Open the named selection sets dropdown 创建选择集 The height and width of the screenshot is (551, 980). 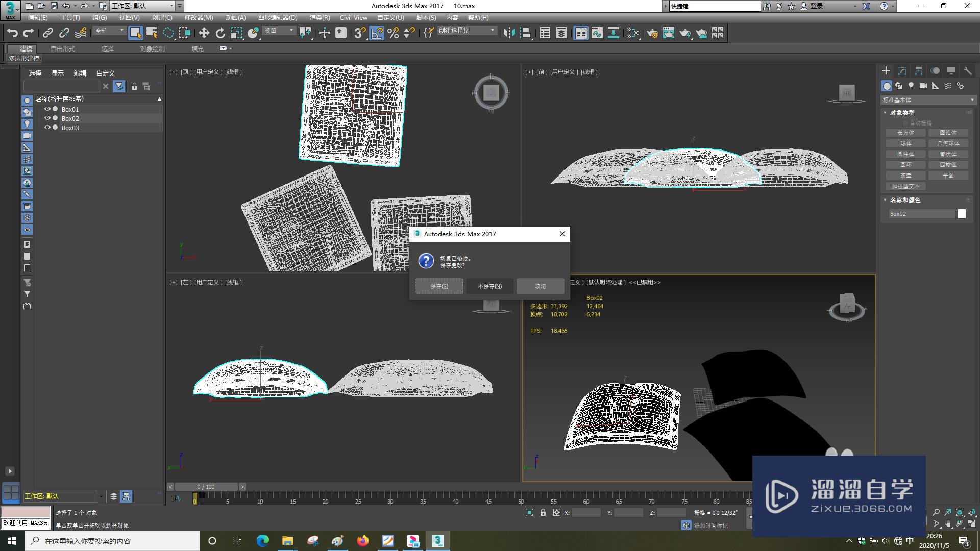pyautogui.click(x=467, y=31)
